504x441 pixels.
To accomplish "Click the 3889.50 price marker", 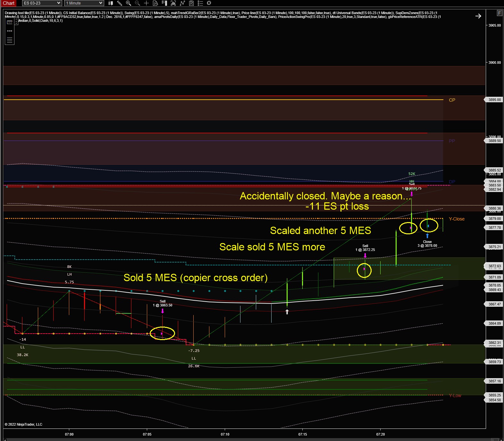I will pos(493,141).
